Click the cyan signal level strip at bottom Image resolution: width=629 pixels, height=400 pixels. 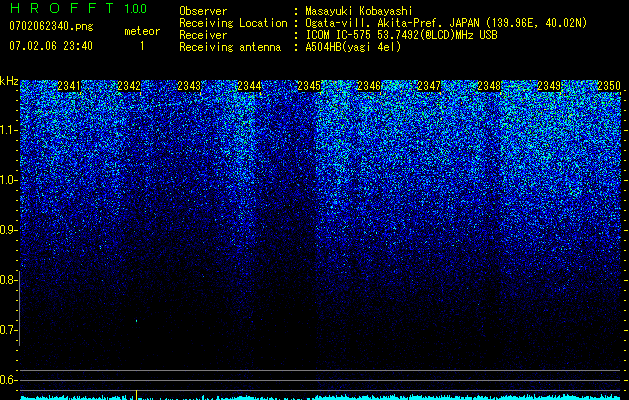pyautogui.click(x=321, y=397)
